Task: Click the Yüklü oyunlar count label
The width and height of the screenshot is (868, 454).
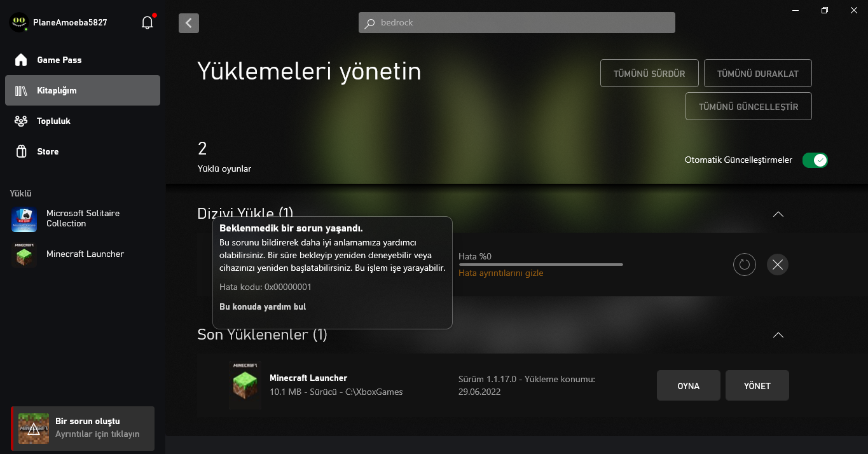Action: click(x=224, y=169)
